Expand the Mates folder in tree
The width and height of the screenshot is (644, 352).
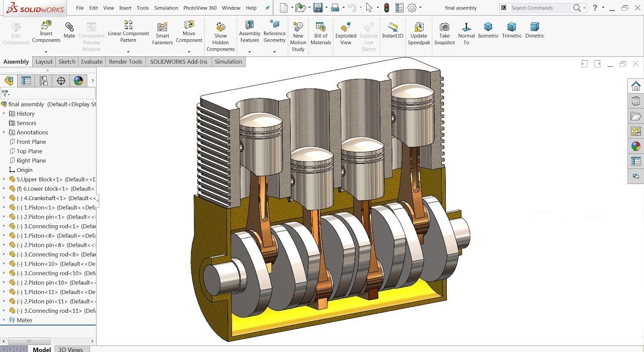[x=4, y=320]
